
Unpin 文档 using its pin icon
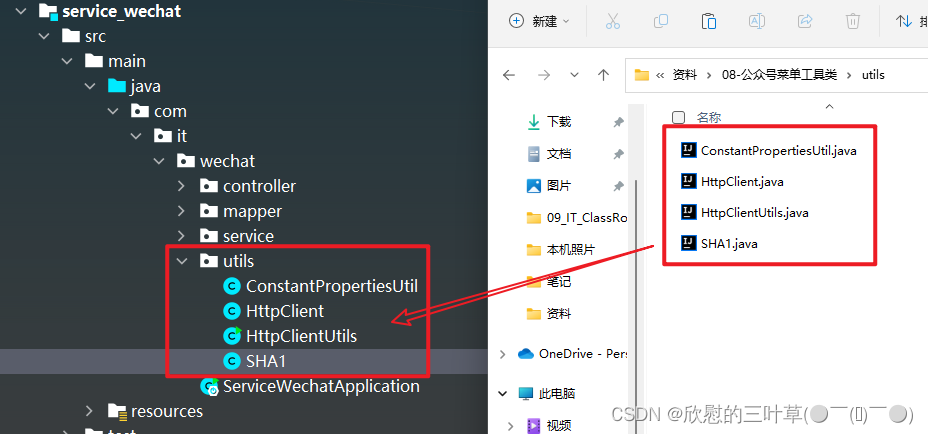coord(618,154)
